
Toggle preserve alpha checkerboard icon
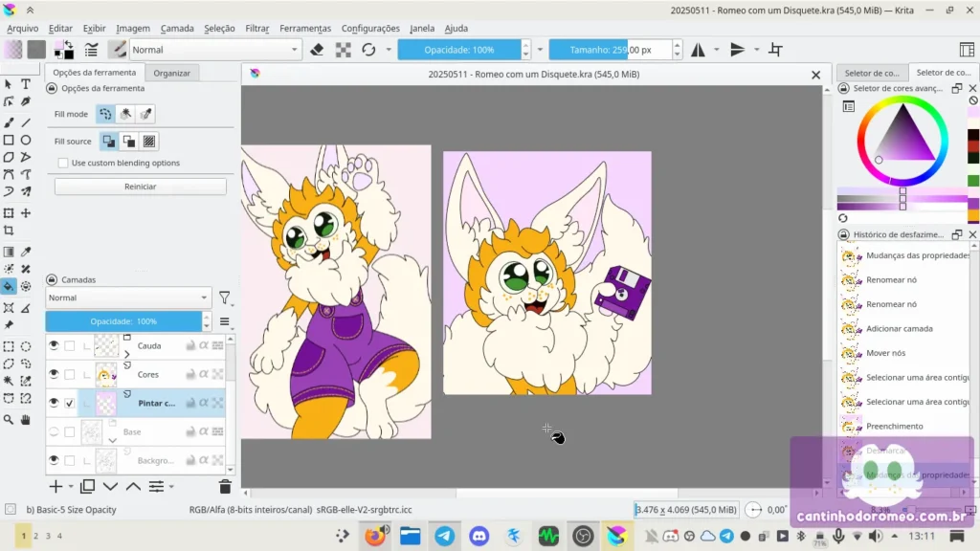point(344,50)
